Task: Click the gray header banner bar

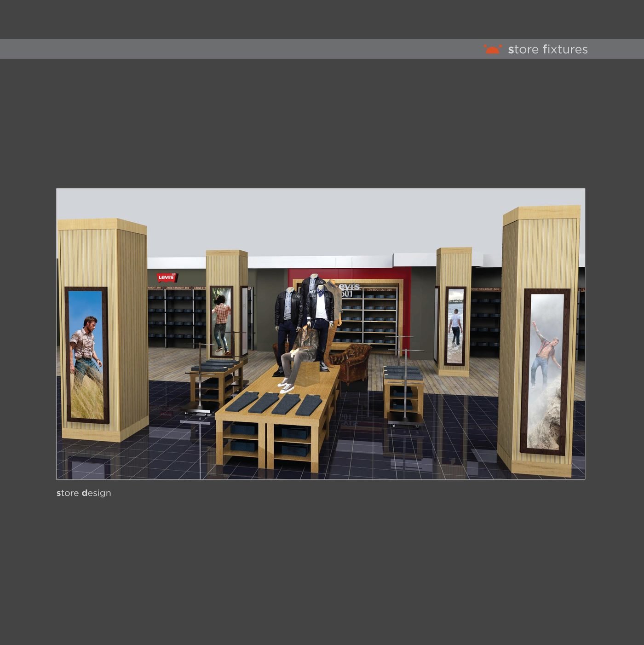Action: coord(230,49)
